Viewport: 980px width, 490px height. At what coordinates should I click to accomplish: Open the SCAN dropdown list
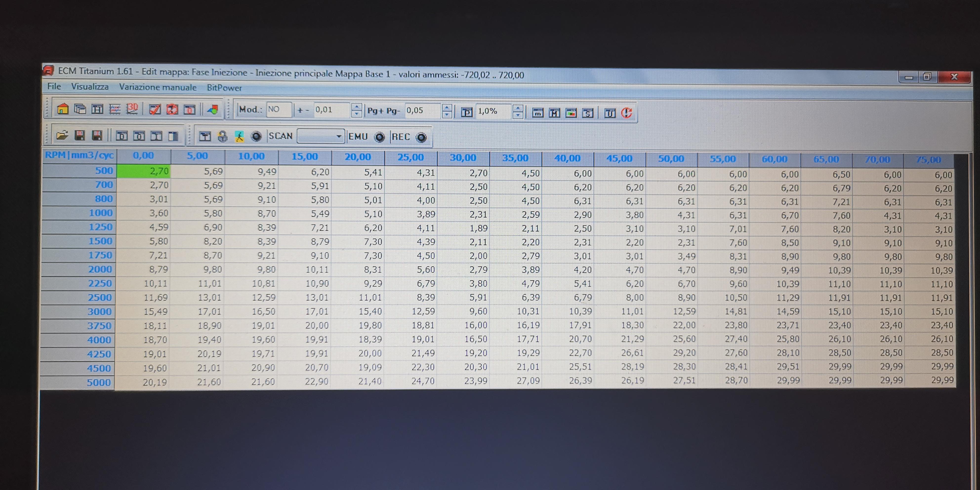pos(339,136)
